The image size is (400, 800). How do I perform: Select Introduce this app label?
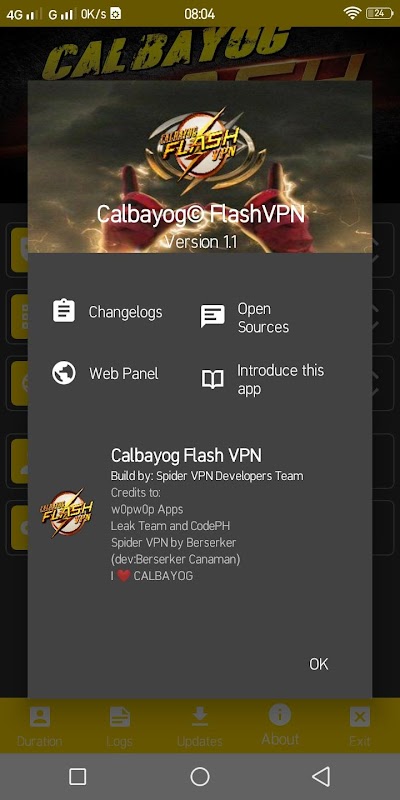click(x=280, y=380)
